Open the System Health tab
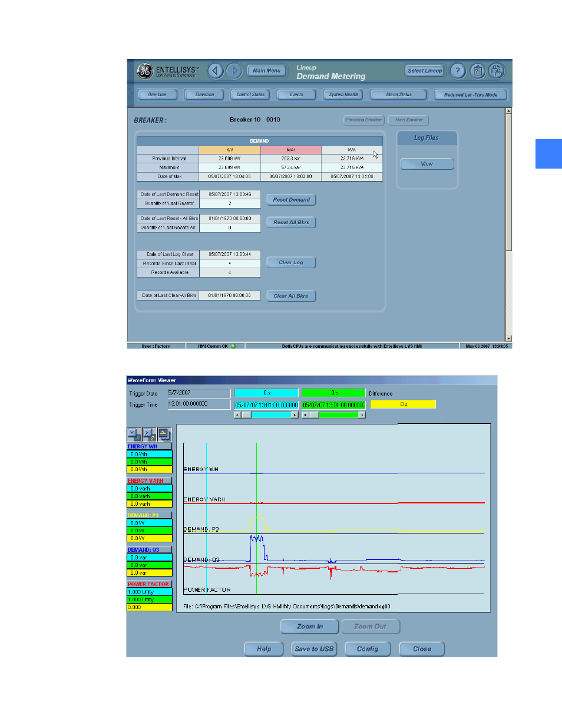The height and width of the screenshot is (728, 562). (343, 94)
